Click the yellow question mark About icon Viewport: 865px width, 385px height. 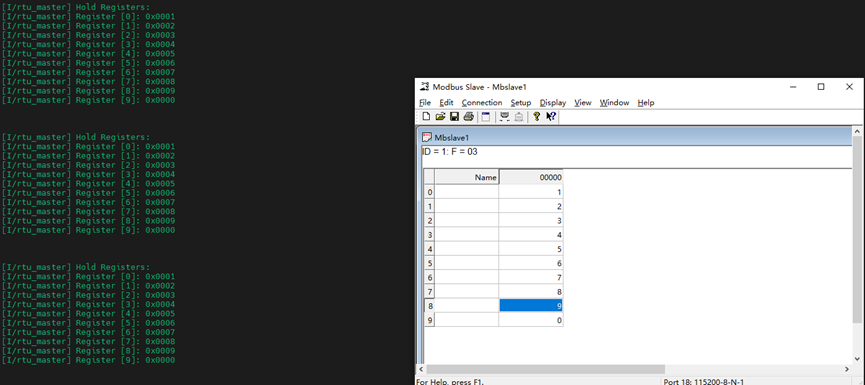536,116
